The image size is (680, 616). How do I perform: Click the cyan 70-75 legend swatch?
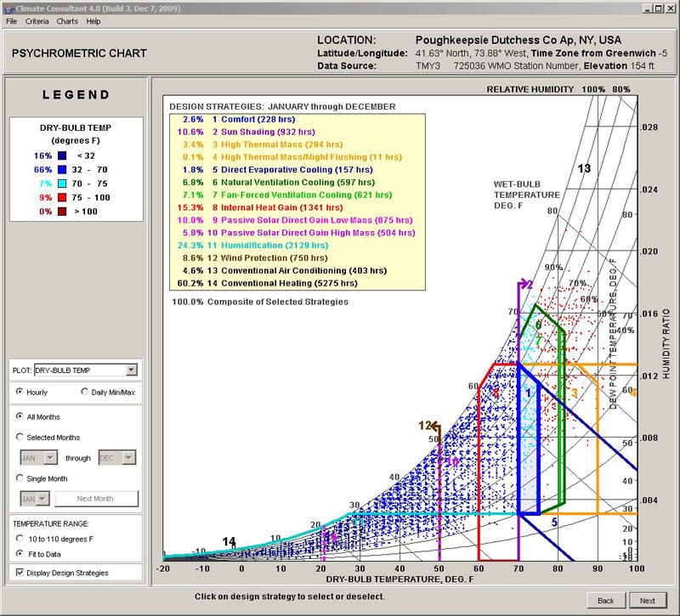[64, 184]
